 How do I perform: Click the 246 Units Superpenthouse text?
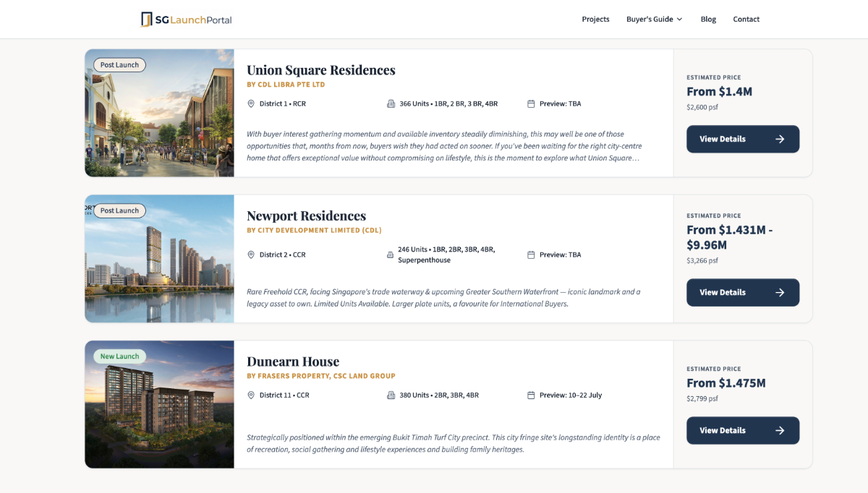pos(446,254)
